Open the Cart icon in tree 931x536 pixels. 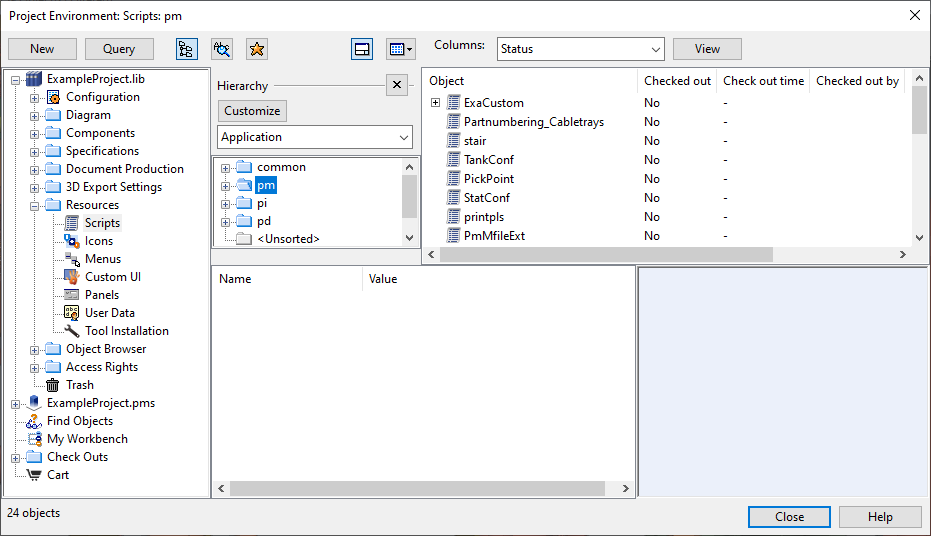pos(34,475)
